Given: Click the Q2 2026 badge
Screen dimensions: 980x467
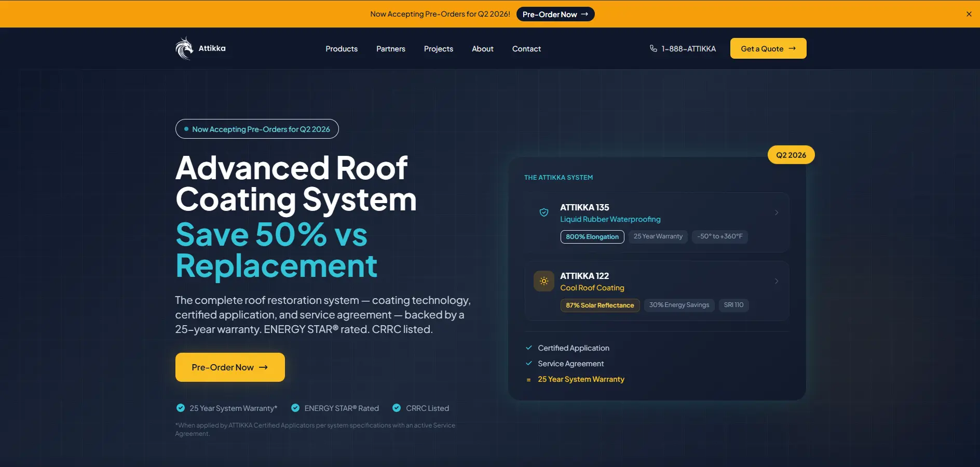Looking at the screenshot, I should (x=791, y=155).
